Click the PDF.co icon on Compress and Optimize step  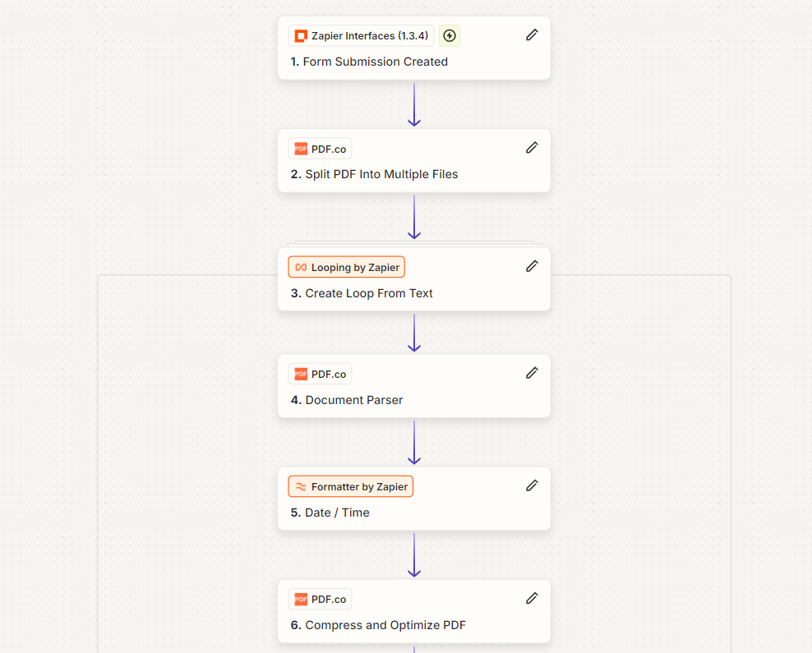point(301,599)
